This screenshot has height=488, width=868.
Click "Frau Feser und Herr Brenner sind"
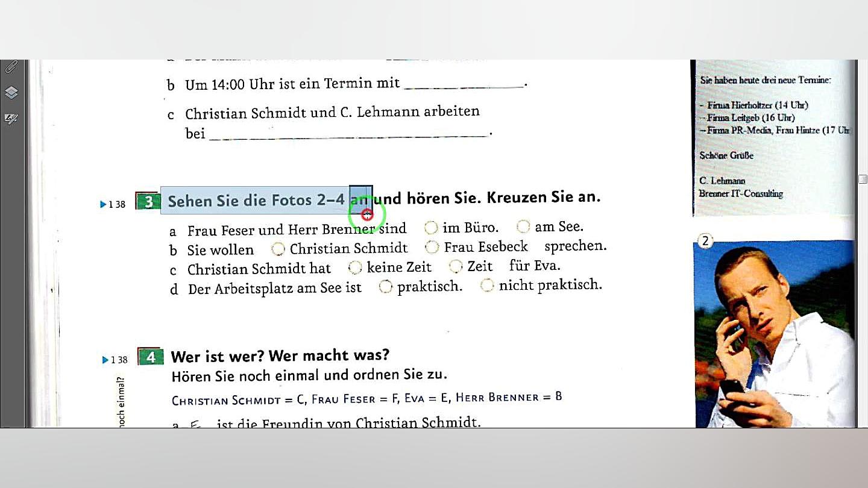click(x=297, y=230)
